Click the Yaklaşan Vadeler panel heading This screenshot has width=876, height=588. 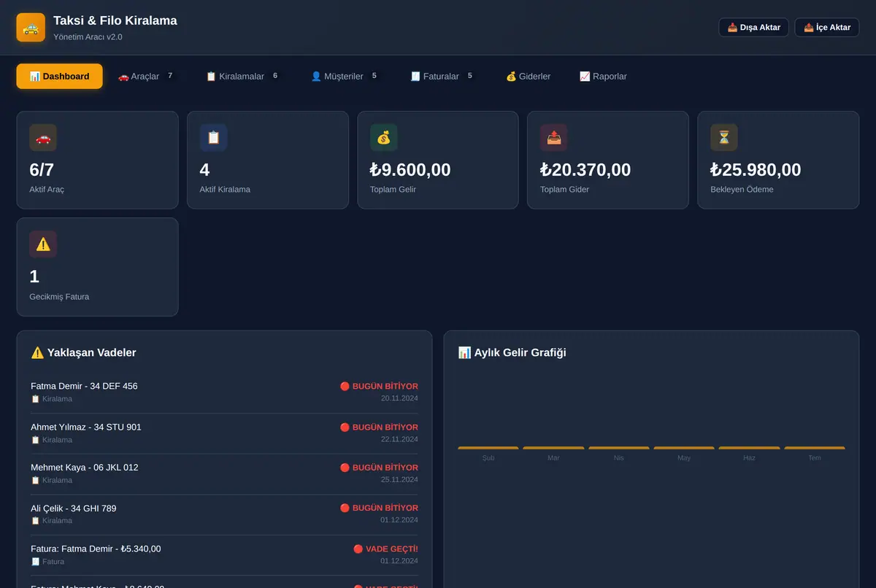point(83,352)
